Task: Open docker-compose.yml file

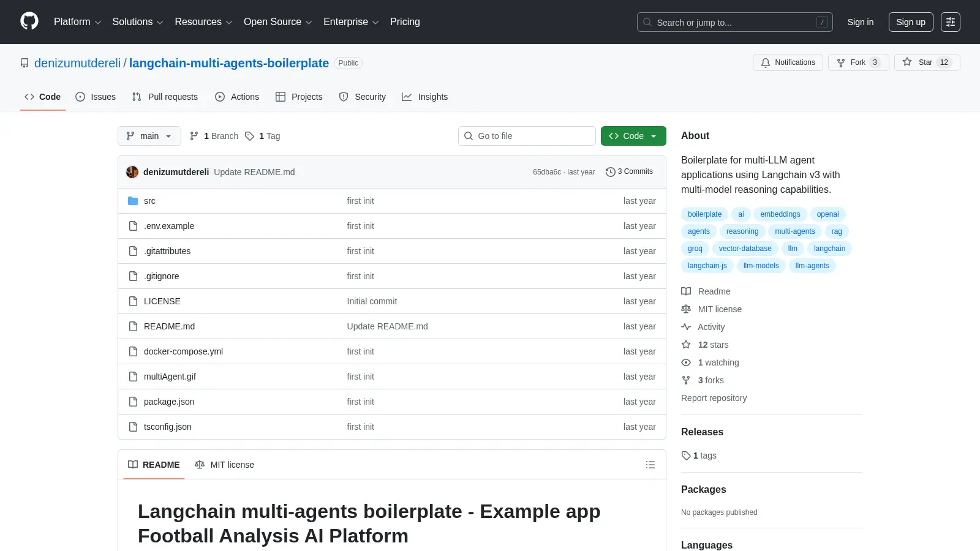Action: click(183, 351)
